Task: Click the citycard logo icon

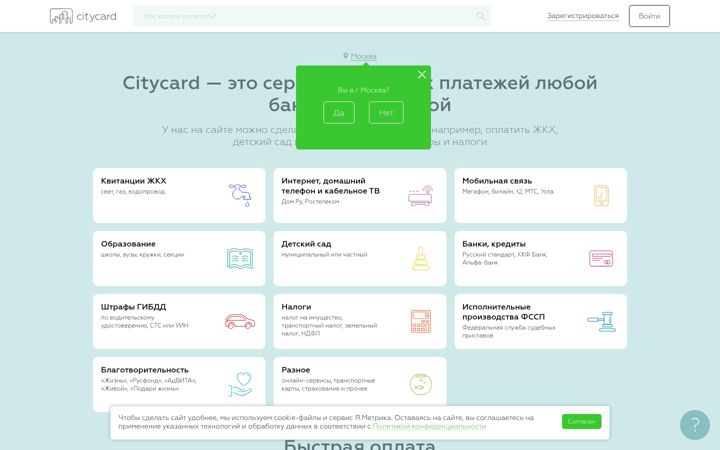Action: click(x=61, y=16)
